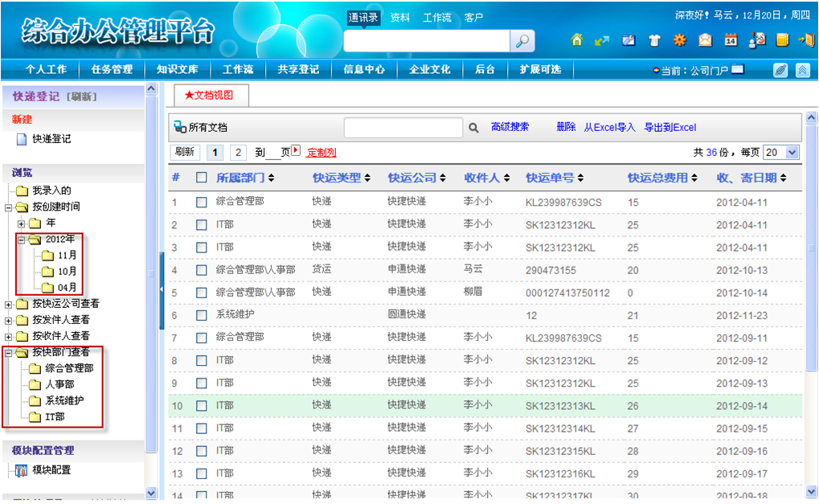
Task: Click the 定制列 link
Action: pyautogui.click(x=321, y=153)
